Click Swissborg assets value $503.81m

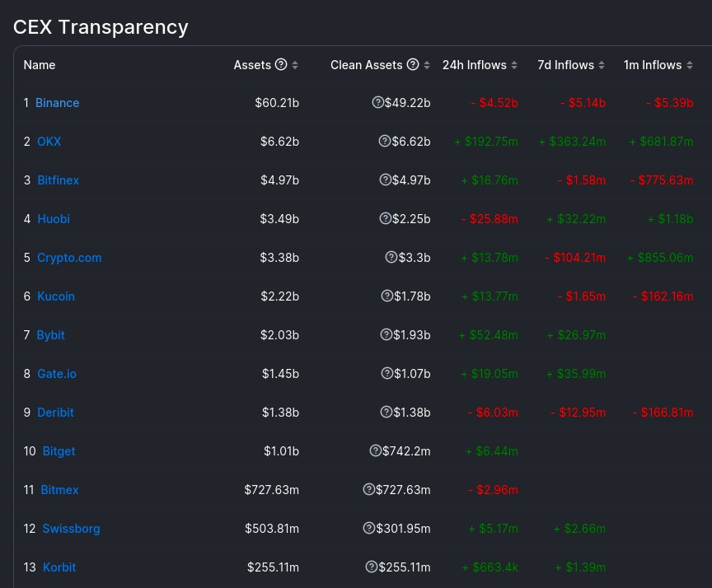tap(272, 529)
